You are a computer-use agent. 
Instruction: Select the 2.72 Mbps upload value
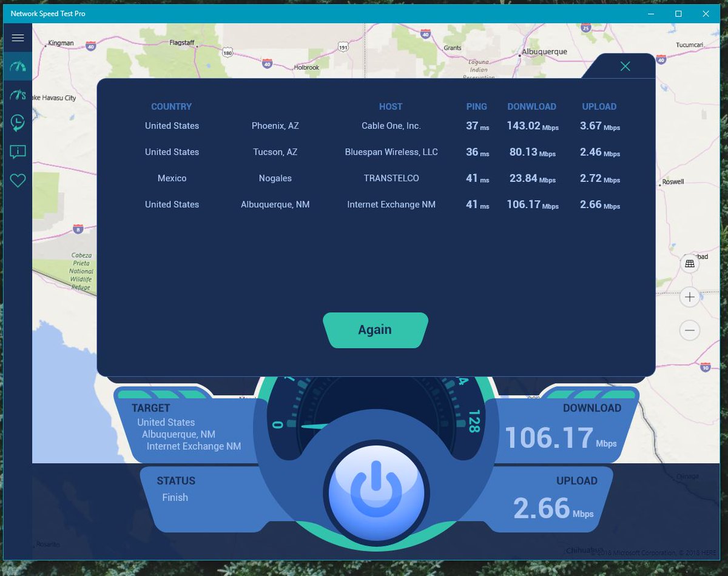(600, 178)
